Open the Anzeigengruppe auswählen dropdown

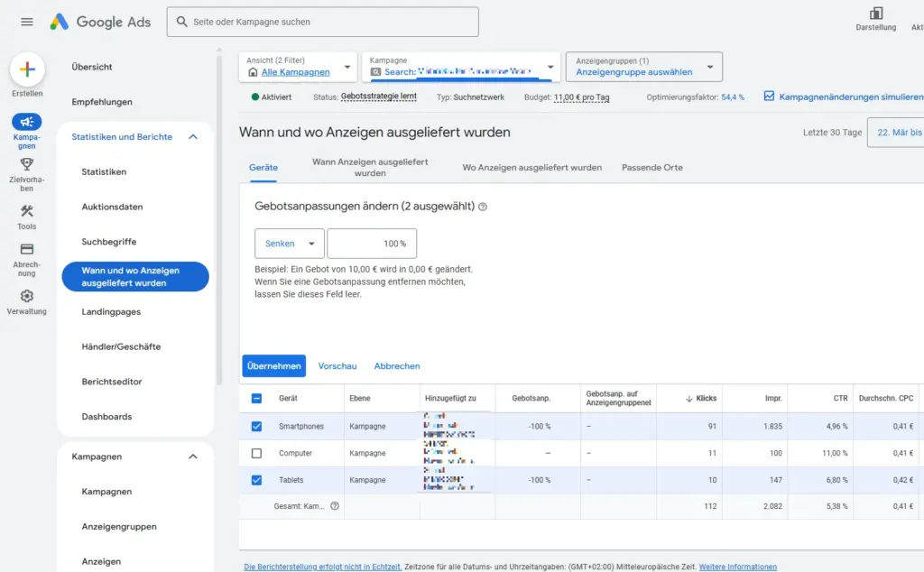pyautogui.click(x=644, y=67)
